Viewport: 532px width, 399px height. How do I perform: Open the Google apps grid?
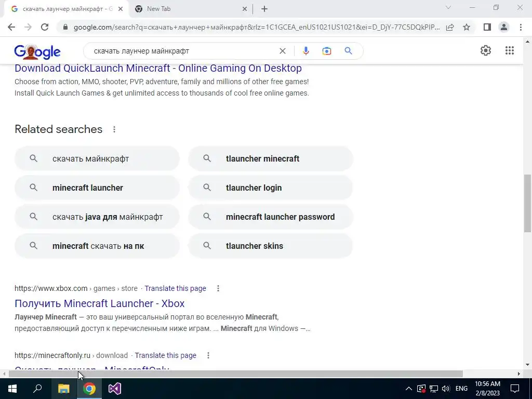click(x=509, y=50)
